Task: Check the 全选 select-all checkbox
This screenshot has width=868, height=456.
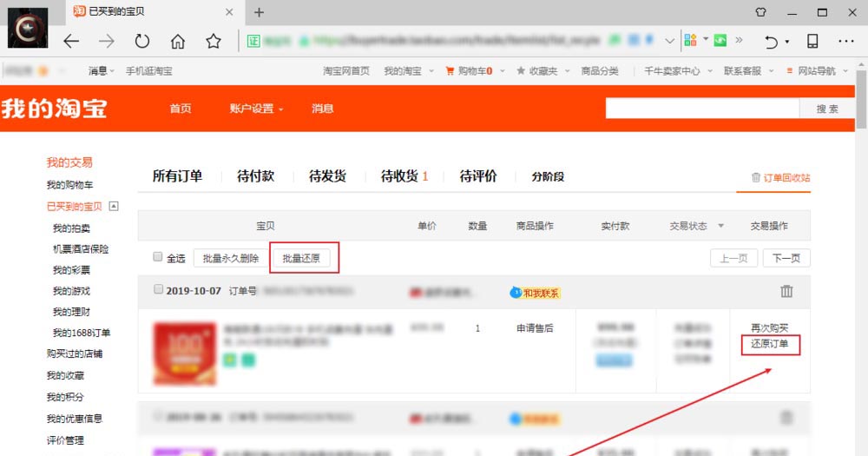Action: (x=157, y=257)
